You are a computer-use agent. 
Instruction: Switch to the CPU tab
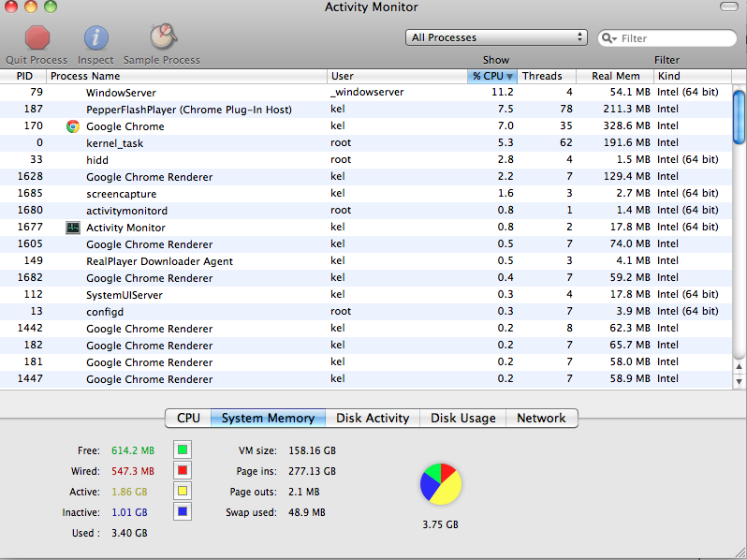[188, 418]
